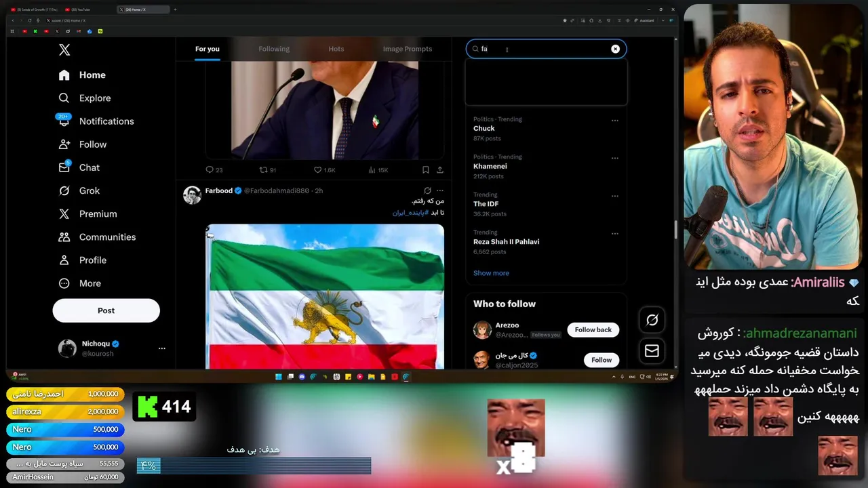Viewport: 868px width, 488px height.
Task: Open Notifications with the 20+ badge
Action: coord(96,121)
